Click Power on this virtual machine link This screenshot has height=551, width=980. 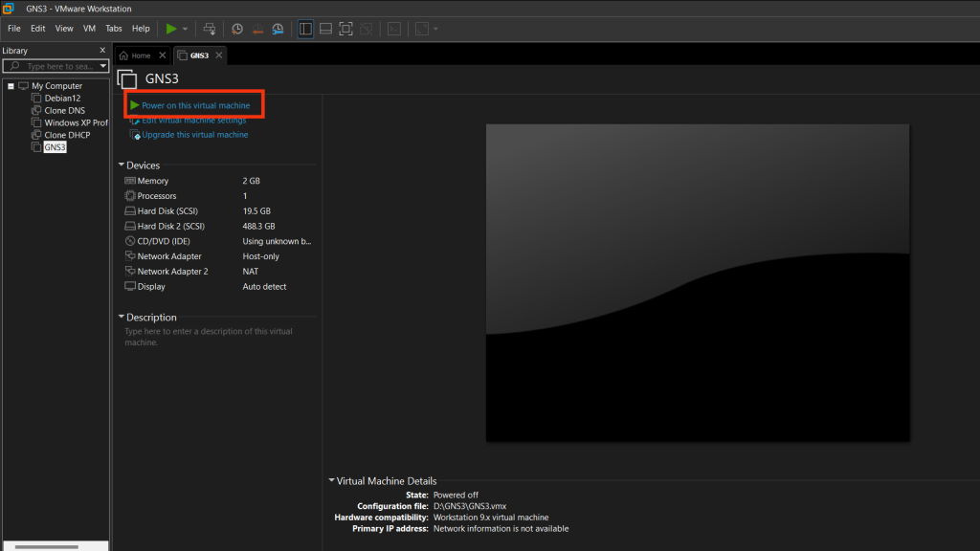[195, 105]
